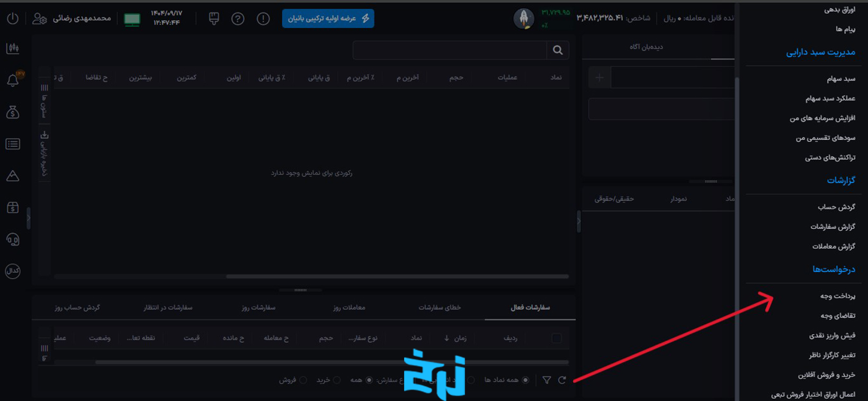Open تقاضای وجه menu item
The width and height of the screenshot is (868, 401).
838,316
